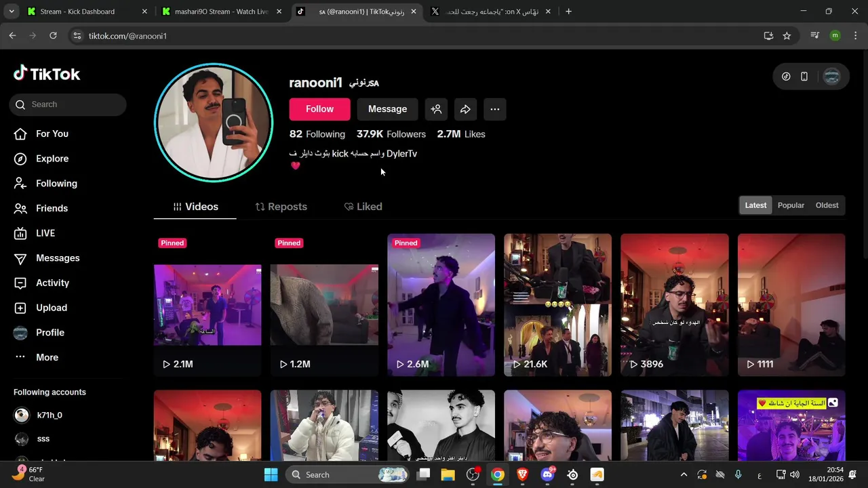
Task: View the 82 Following list
Action: click(x=317, y=134)
